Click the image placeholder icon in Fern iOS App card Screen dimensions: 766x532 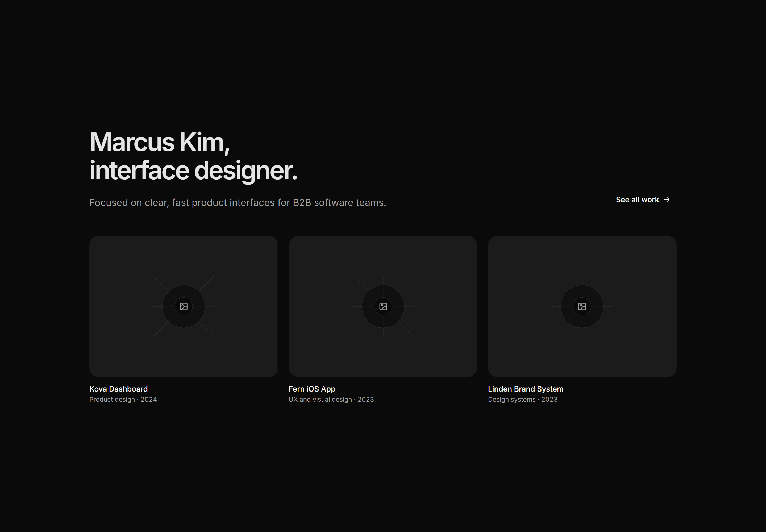pos(383,306)
